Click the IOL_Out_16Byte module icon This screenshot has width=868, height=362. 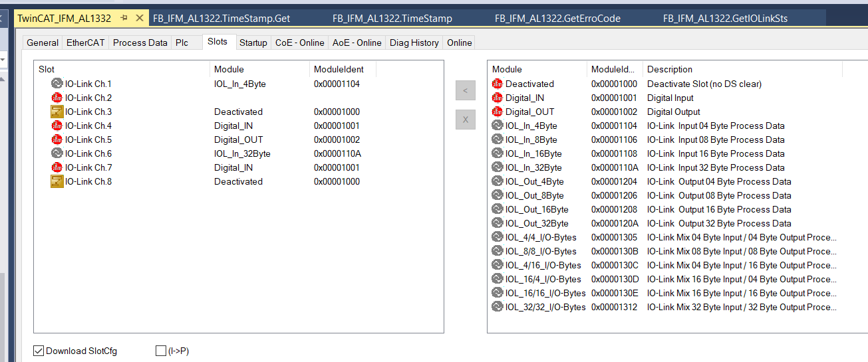coord(498,209)
